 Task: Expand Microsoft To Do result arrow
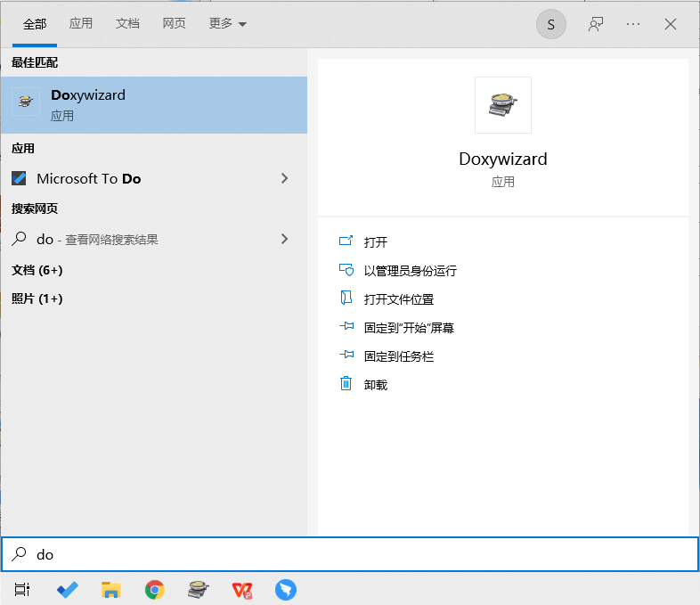pyautogui.click(x=284, y=178)
